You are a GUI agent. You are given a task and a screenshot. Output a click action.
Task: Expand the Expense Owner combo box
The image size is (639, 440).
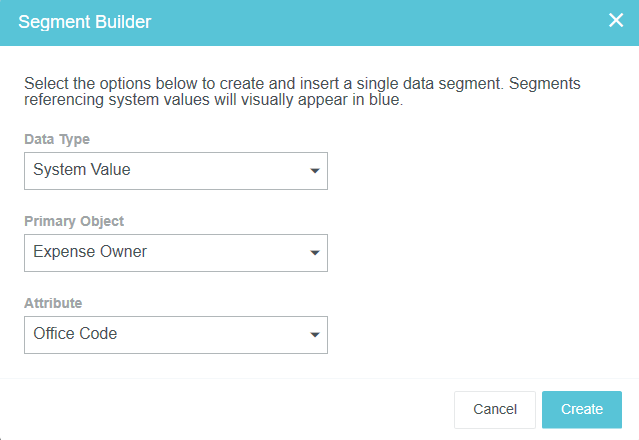[175, 253]
